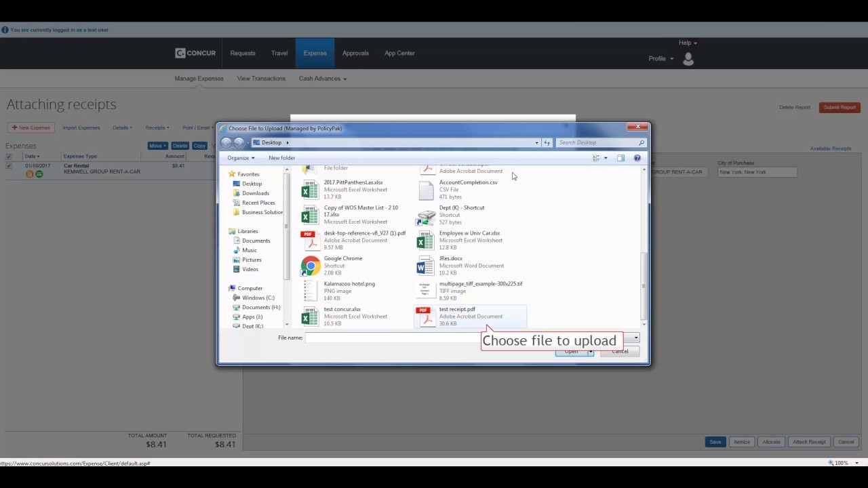Open the Move dropdown button
Image resolution: width=868 pixels, height=488 pixels.
[x=157, y=146]
